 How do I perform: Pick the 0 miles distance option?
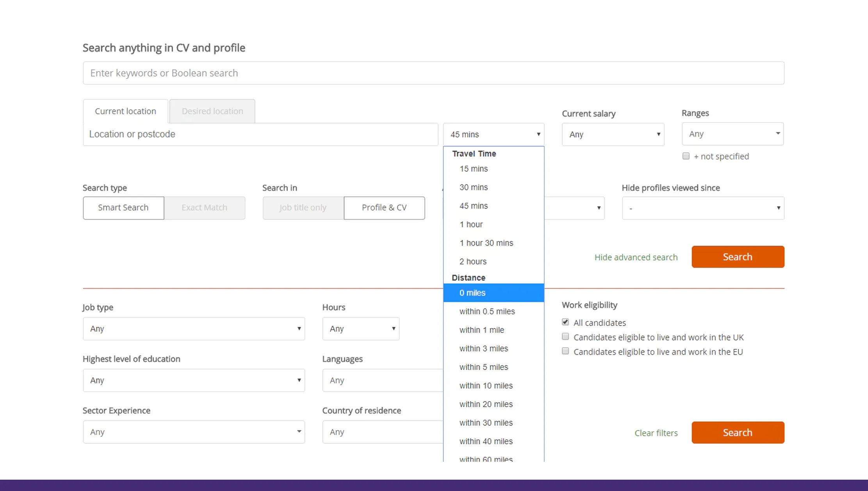pos(472,293)
